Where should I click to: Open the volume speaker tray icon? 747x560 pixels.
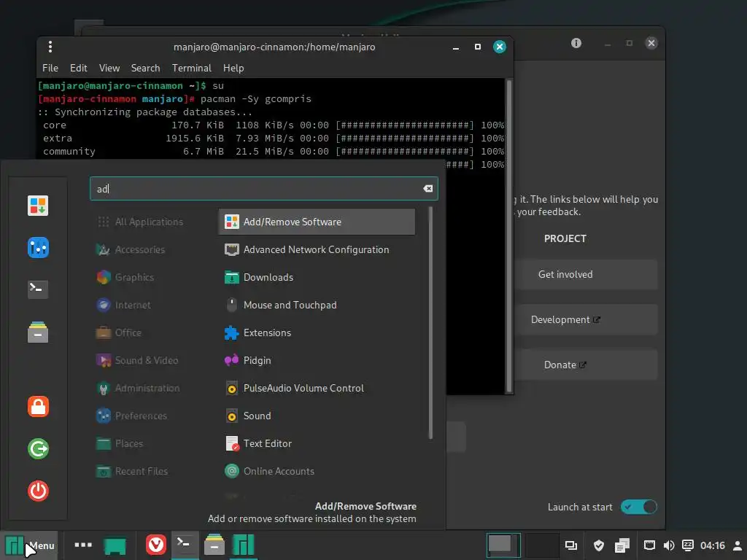tap(669, 545)
